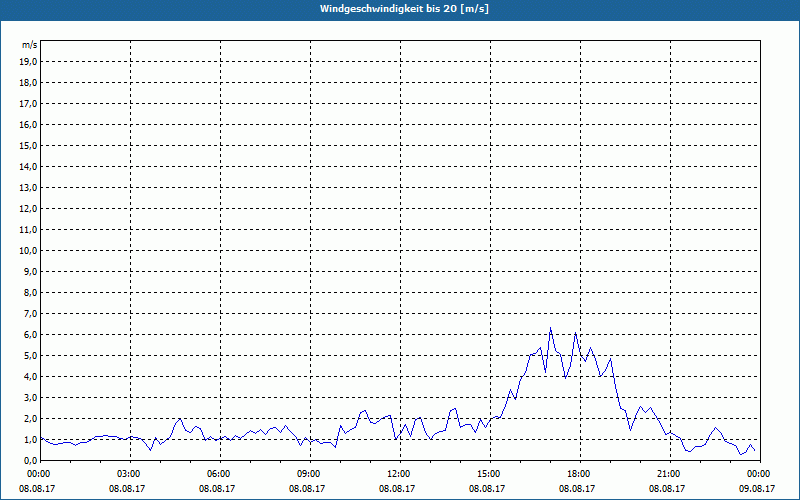Click the '21:00' time axis label
The image size is (800, 500).
tap(670, 474)
